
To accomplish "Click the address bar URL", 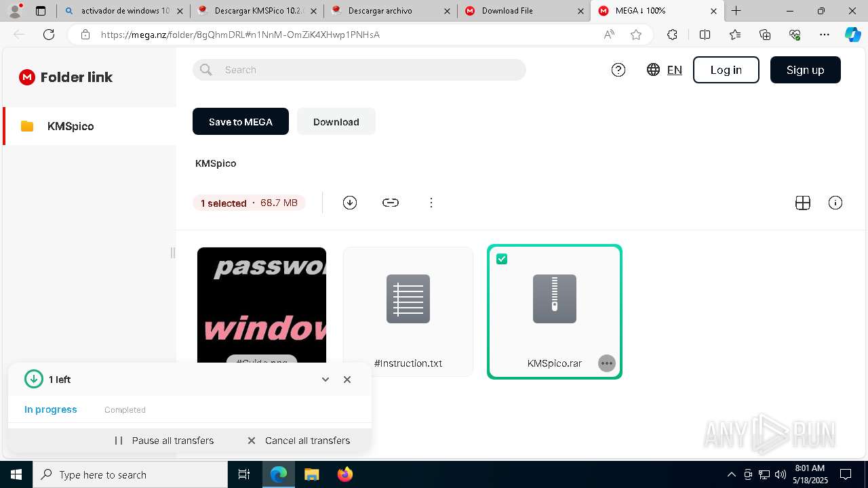I will click(x=240, y=35).
